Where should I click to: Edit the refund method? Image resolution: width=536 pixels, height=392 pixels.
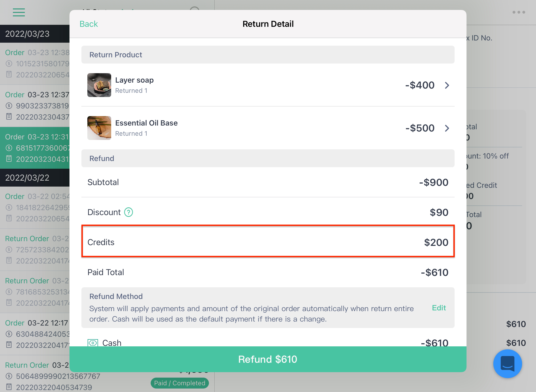click(439, 308)
